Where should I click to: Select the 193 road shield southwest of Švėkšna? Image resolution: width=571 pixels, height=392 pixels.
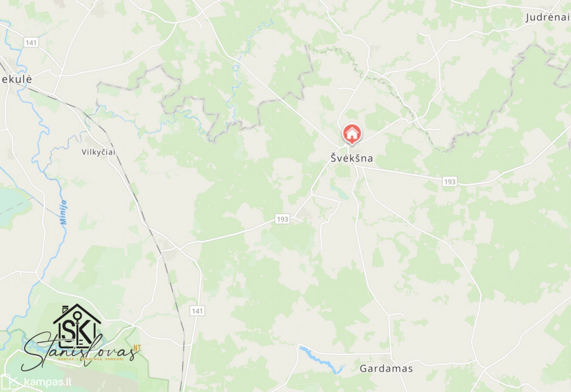click(282, 219)
